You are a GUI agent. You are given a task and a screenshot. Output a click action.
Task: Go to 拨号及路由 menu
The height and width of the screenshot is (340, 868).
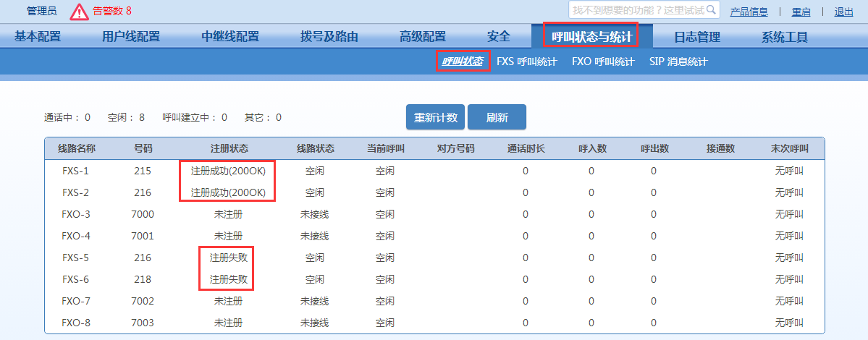coord(329,37)
